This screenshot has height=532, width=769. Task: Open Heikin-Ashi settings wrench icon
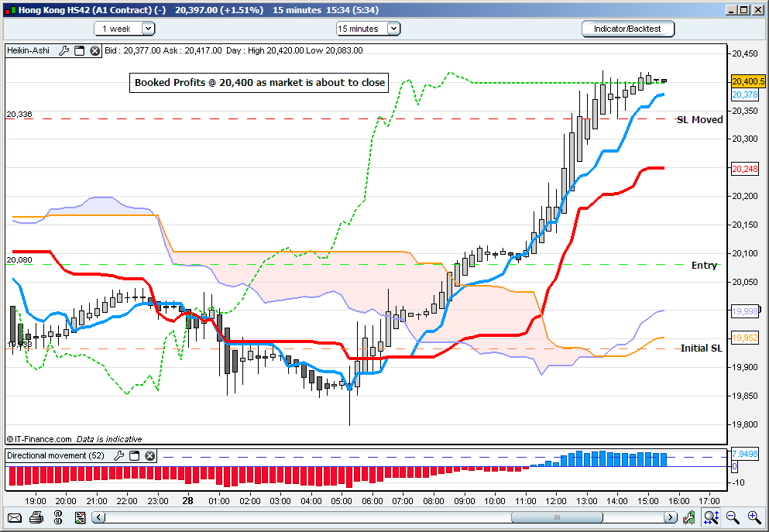point(65,50)
